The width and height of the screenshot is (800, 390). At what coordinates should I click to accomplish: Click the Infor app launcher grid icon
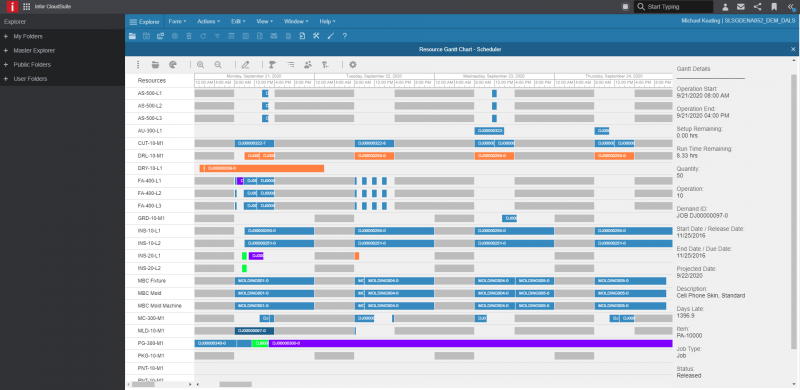click(x=27, y=7)
